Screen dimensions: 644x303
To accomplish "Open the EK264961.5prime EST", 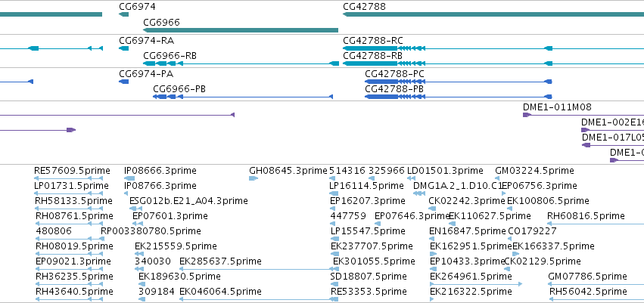I will [471, 277].
